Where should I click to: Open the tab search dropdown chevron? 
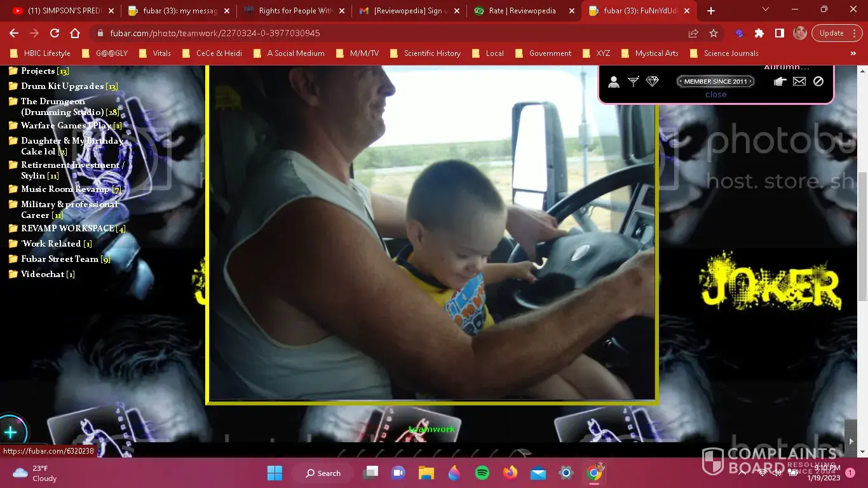coord(766,10)
